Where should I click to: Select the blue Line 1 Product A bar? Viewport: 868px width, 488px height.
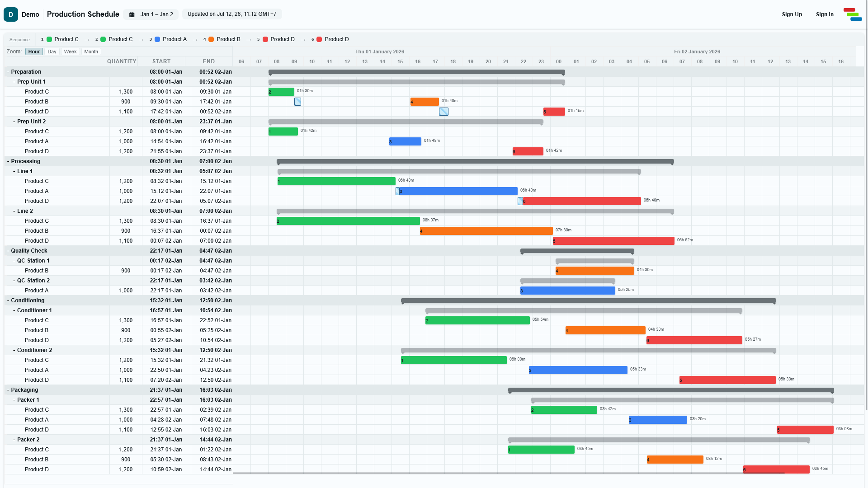(x=458, y=191)
